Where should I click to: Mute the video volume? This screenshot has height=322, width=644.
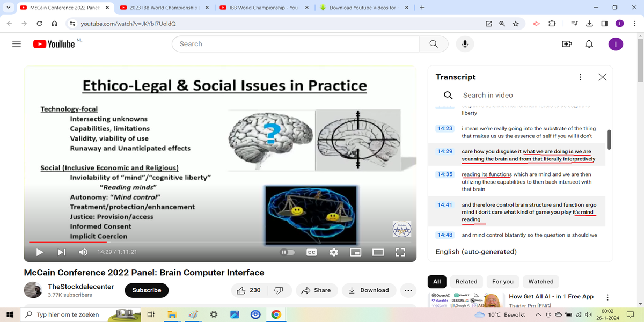click(84, 252)
